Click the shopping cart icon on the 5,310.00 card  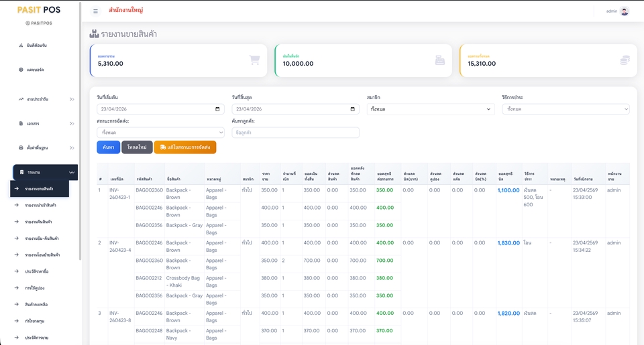pos(254,60)
